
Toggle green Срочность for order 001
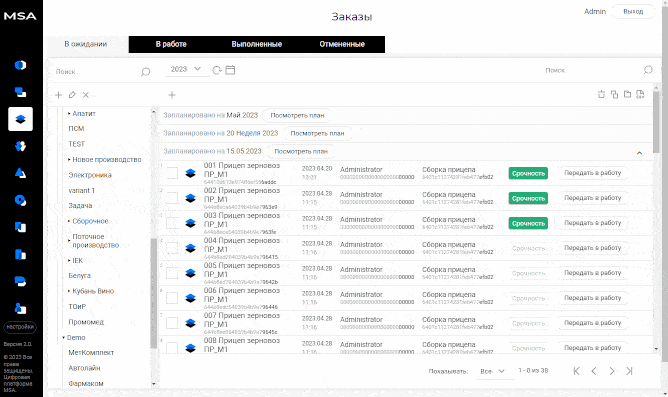pyautogui.click(x=528, y=173)
